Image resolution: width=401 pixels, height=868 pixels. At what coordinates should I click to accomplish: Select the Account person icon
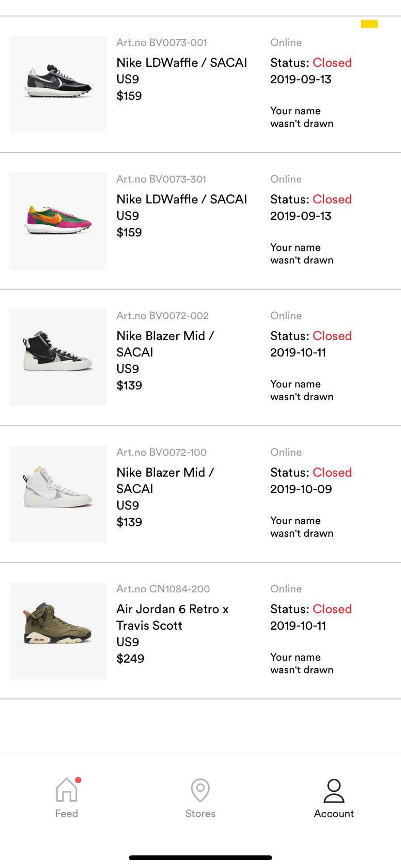[334, 790]
